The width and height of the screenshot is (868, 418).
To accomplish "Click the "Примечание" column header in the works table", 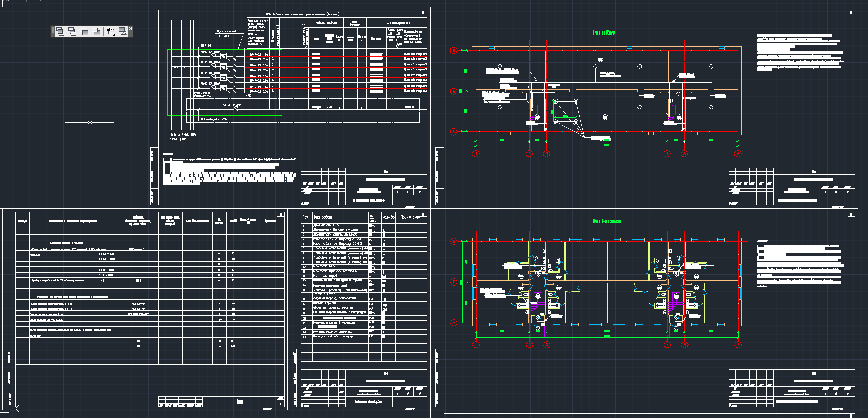I will pos(410,217).
